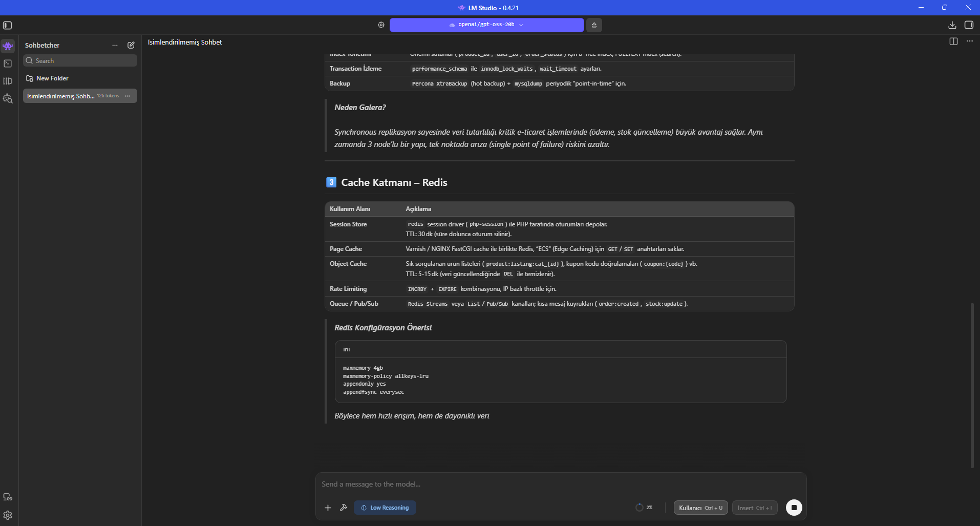Click the Rate Limiting row label

pos(348,289)
